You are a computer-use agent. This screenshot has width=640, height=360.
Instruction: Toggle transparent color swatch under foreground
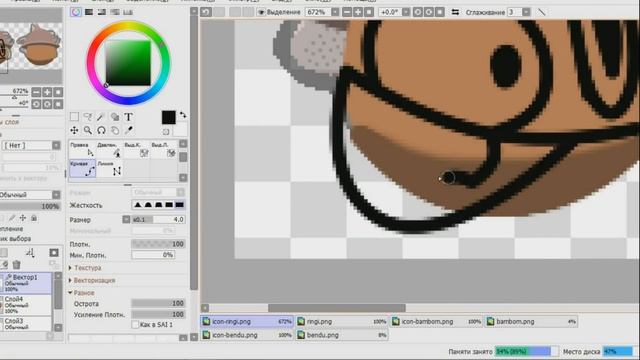coord(166,132)
